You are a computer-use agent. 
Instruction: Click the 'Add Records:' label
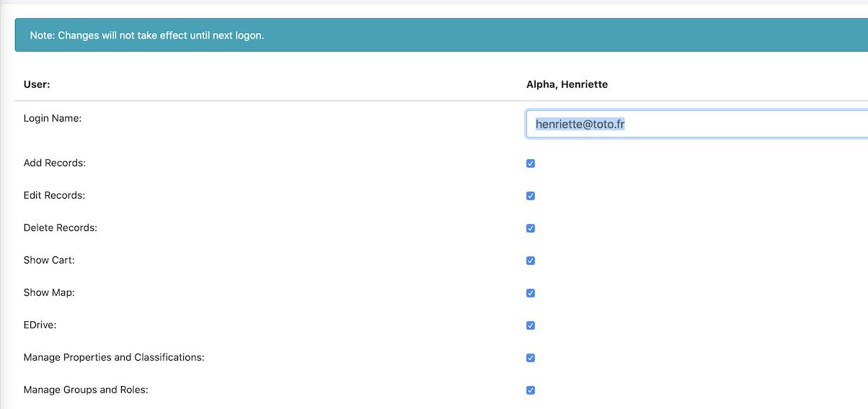tap(55, 163)
